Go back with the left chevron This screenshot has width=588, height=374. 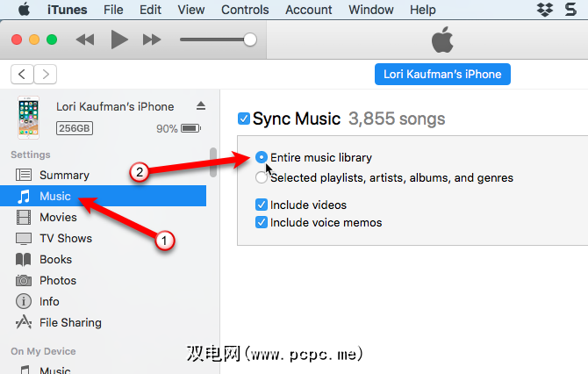[x=23, y=75]
